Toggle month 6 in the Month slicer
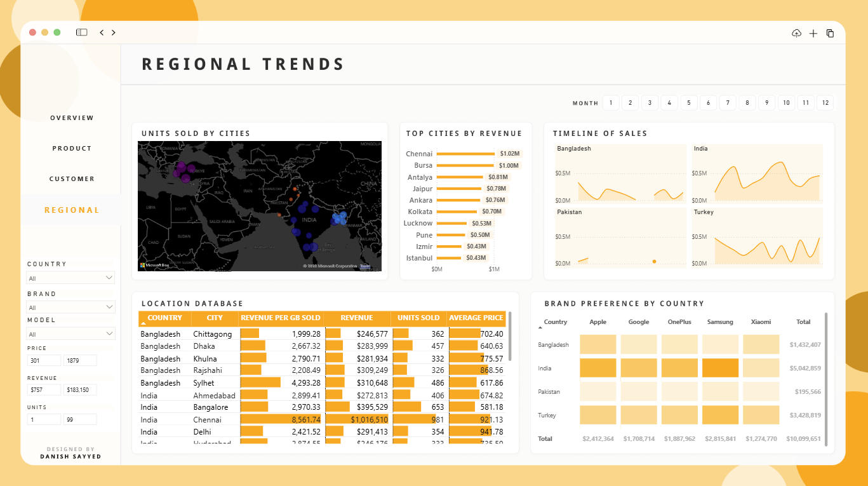The width and height of the screenshot is (868, 486). tap(708, 103)
